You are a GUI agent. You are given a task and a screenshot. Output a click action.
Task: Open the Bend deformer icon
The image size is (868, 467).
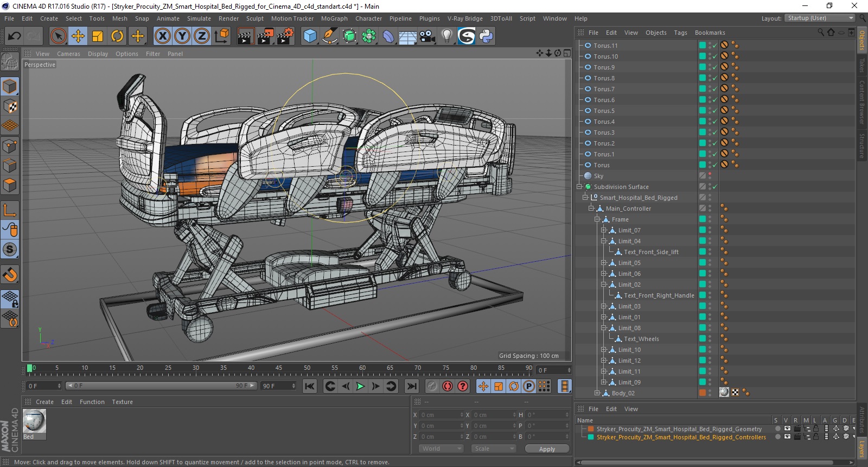[388, 36]
